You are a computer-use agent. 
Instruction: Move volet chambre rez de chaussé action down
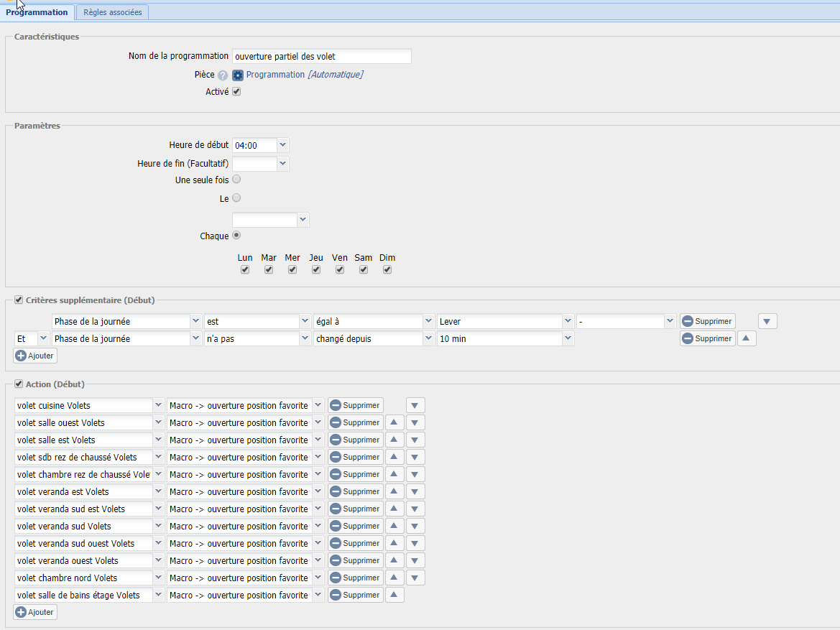(415, 474)
